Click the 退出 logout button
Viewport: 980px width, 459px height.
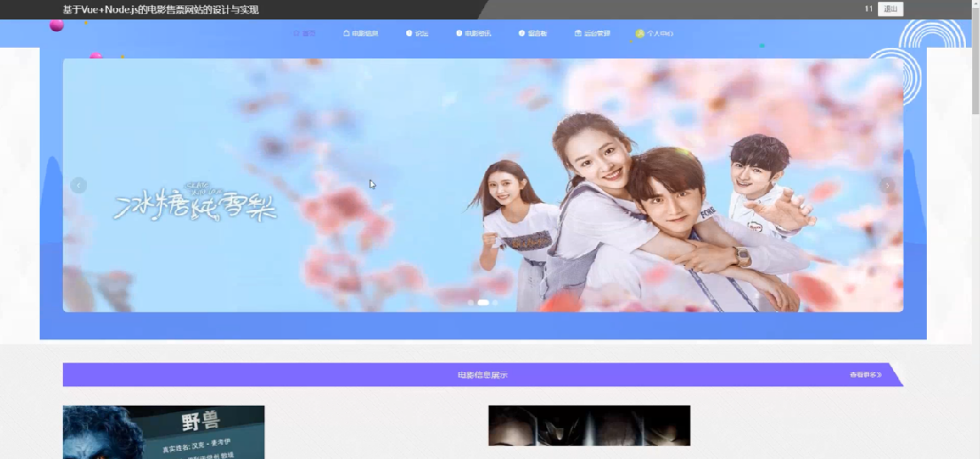click(x=890, y=9)
